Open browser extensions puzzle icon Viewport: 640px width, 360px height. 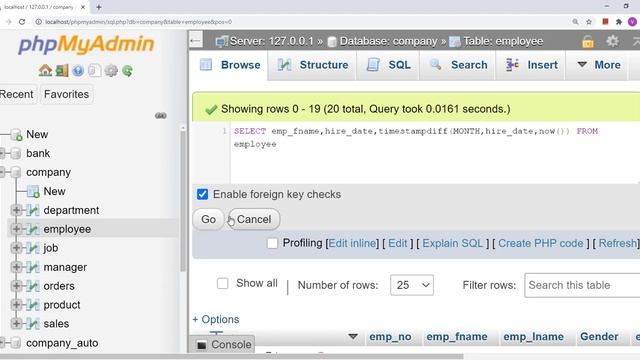pyautogui.click(x=619, y=22)
